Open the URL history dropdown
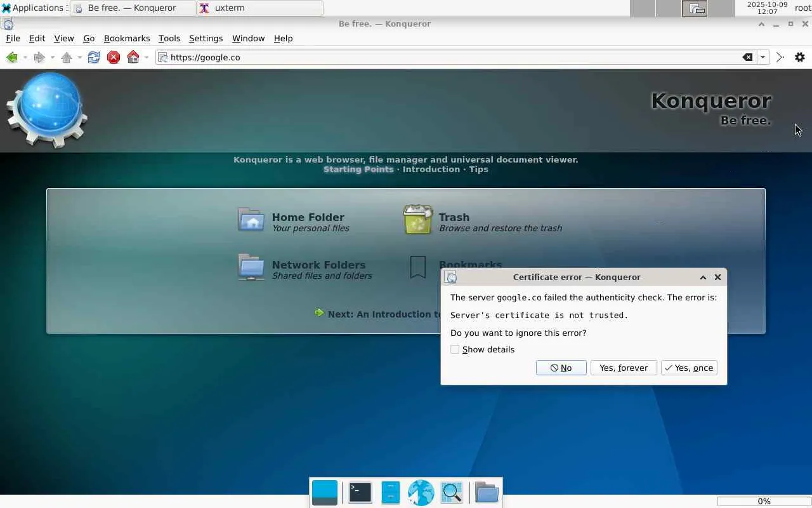 coord(763,57)
